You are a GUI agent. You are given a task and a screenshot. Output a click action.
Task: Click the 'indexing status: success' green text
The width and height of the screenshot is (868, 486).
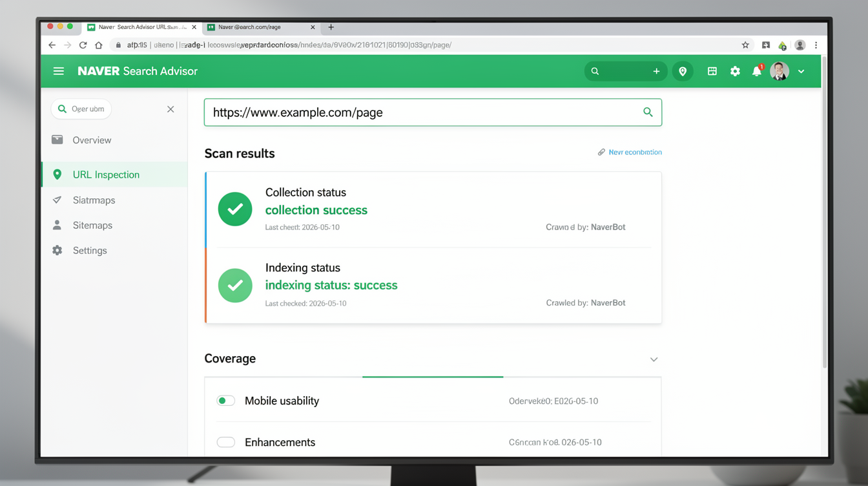pyautogui.click(x=331, y=285)
